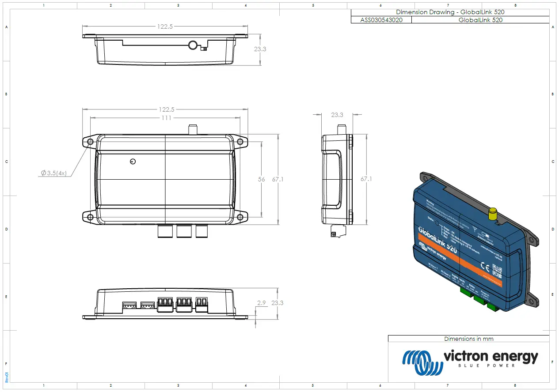Click the part number ASS030543020
The height and width of the screenshot is (392, 559).
[381, 20]
